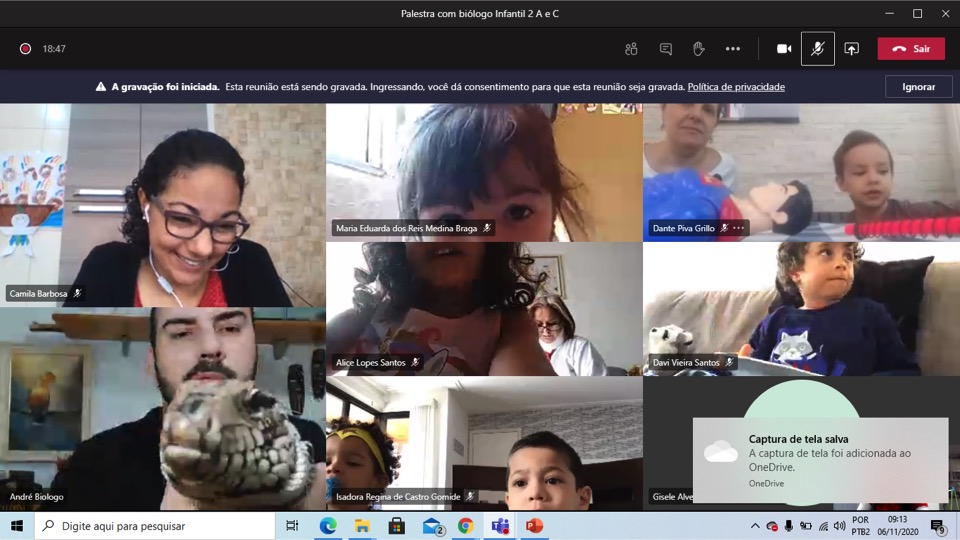The width and height of the screenshot is (960, 540).
Task: Open more options for Dante Piva Grillo
Action: [739, 228]
